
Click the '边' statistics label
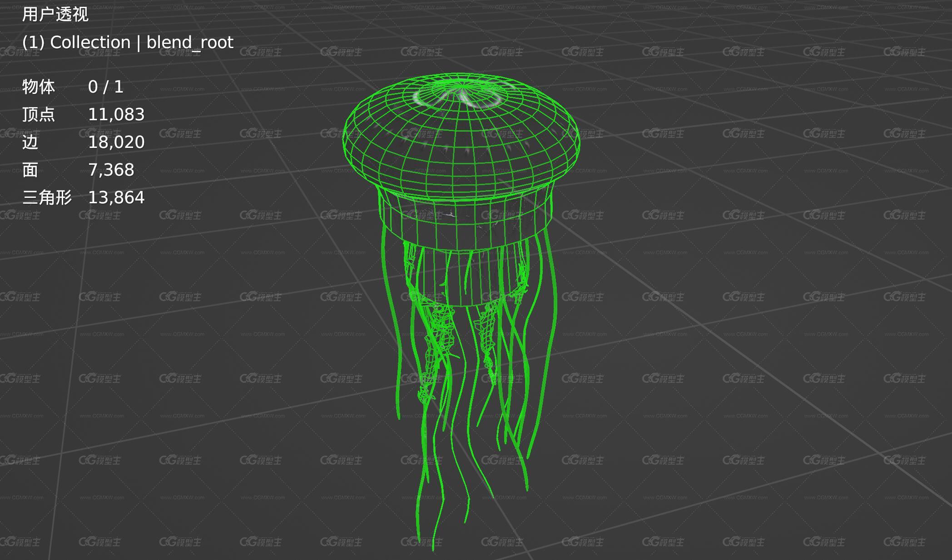[x=30, y=142]
